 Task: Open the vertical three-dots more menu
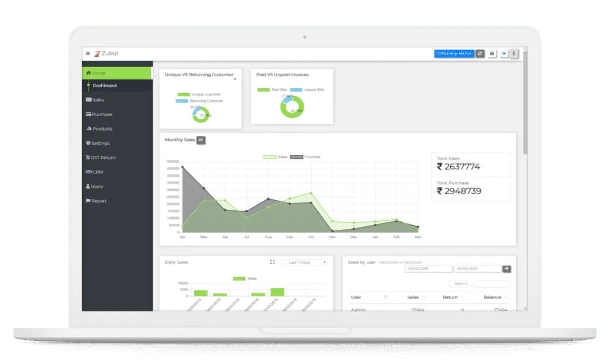514,53
